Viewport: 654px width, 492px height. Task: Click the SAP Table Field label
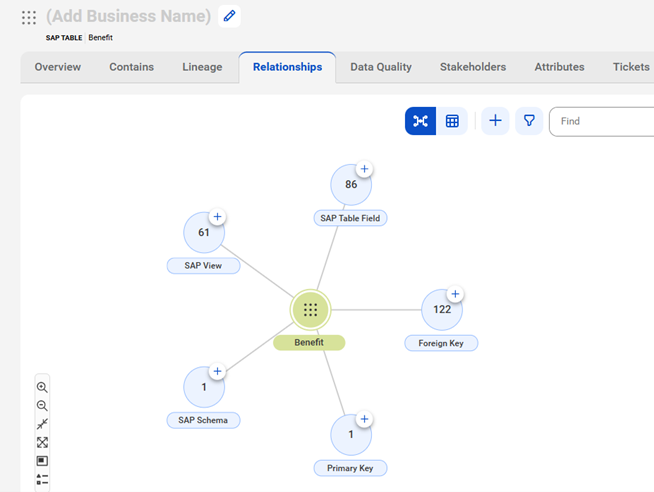(x=350, y=218)
